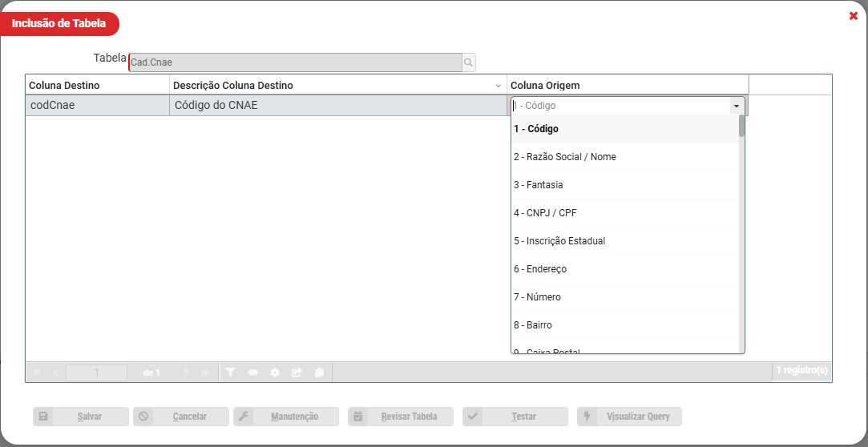The image size is (868, 447).
Task: Open Descrição Coluna Destino column header menu
Action: (x=499, y=86)
